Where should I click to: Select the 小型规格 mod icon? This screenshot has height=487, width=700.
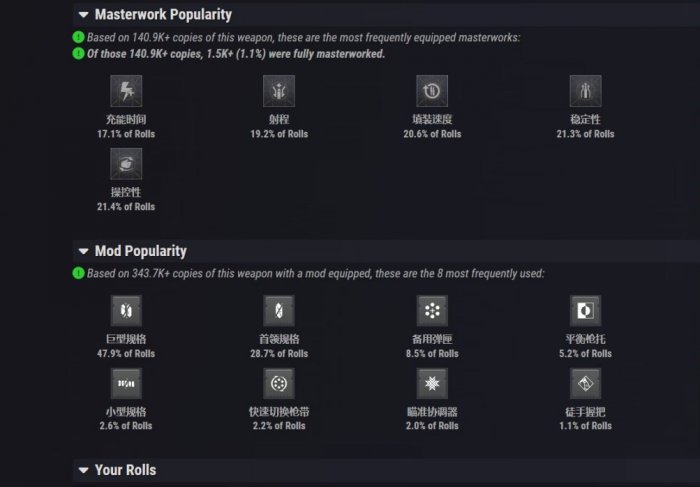click(x=126, y=384)
